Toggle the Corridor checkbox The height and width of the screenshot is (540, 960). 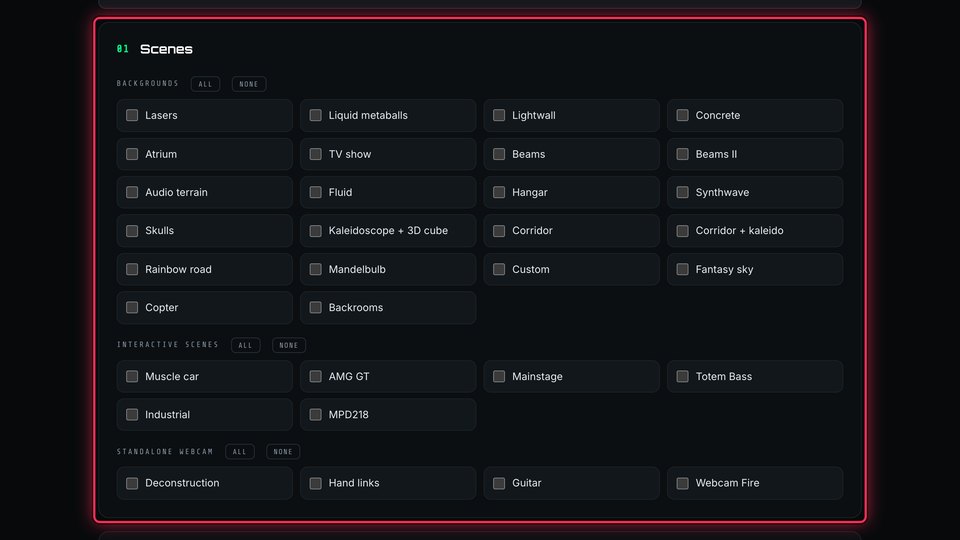pyautogui.click(x=499, y=231)
